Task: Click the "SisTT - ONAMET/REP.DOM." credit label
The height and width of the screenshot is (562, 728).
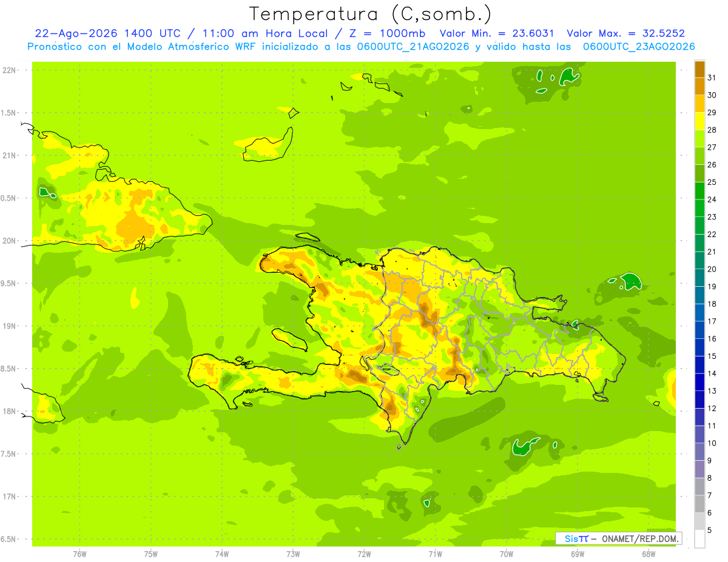Action: pos(618,538)
